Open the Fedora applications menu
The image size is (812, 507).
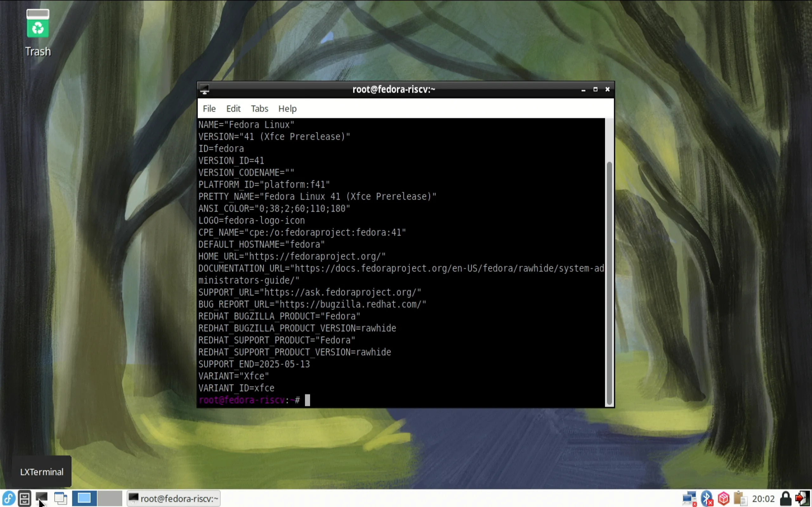point(8,498)
